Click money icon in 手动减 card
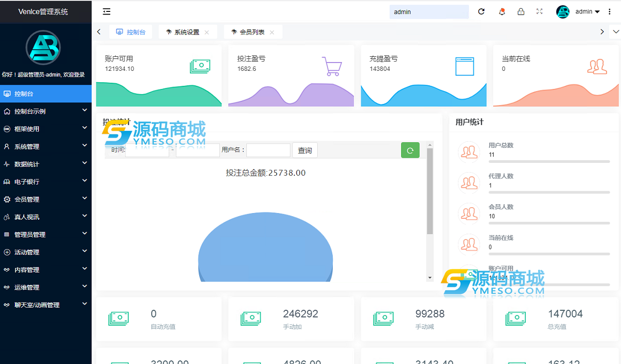621x364 pixels. tap(383, 318)
